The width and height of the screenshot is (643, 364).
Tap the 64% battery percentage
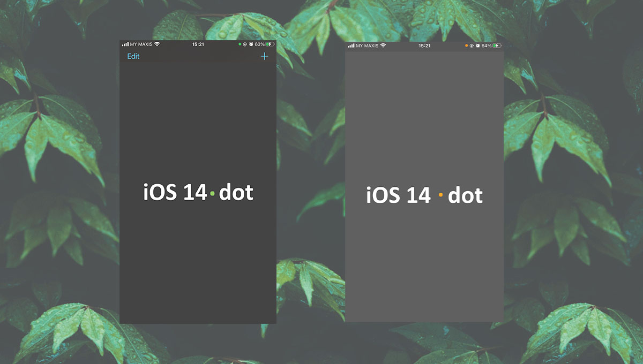click(487, 46)
